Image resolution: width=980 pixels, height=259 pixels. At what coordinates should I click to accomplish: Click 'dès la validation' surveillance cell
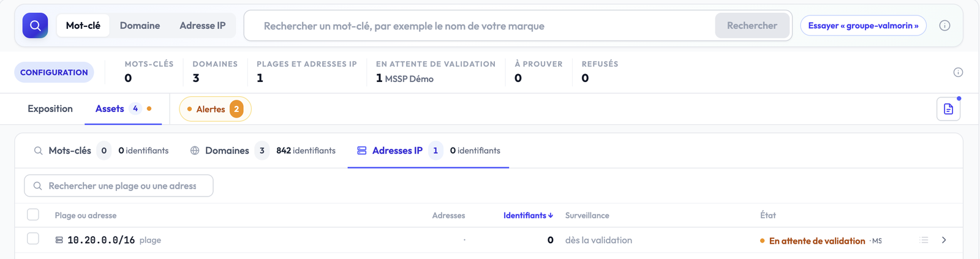[x=598, y=241]
